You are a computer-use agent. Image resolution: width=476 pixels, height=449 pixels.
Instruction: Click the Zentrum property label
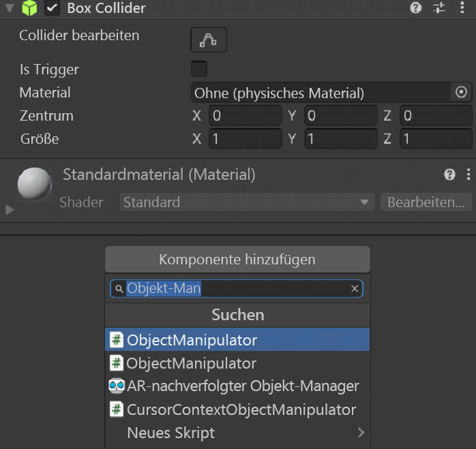pos(47,116)
